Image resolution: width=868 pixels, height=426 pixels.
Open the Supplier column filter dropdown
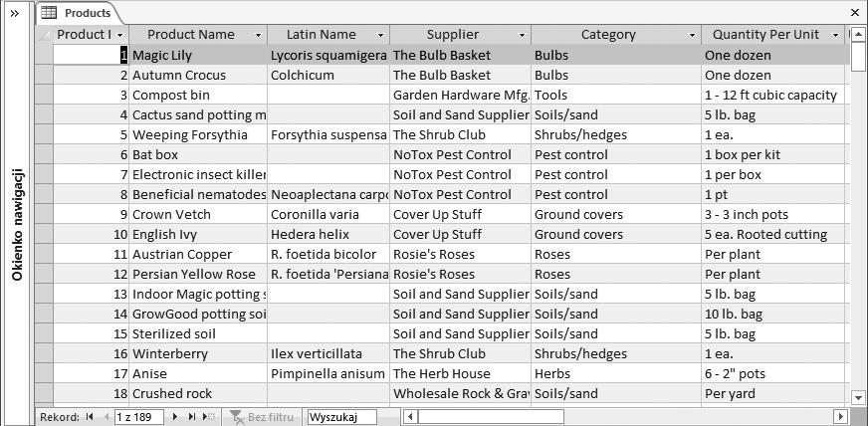[x=522, y=35]
